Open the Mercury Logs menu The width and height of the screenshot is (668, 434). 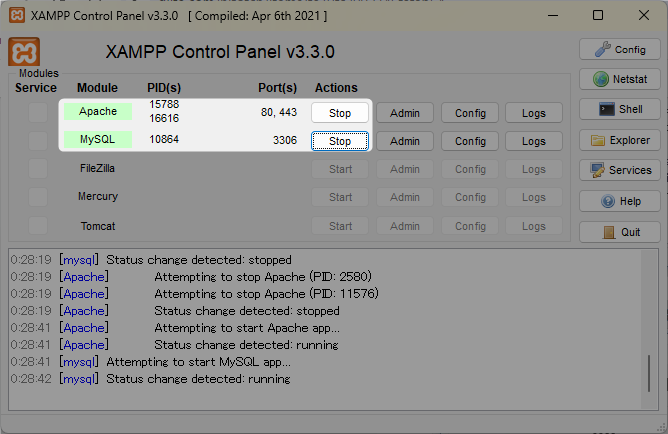coord(534,197)
